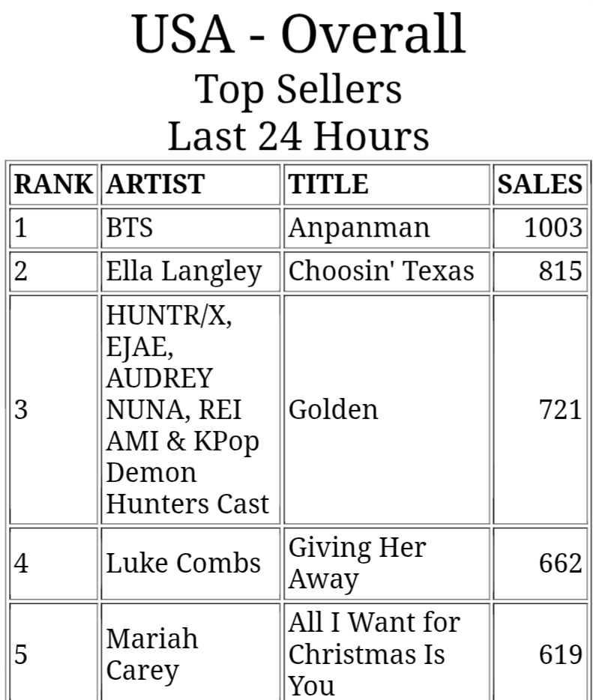Viewport: 593px width, 700px height.
Task: Click the Giving Her Away title
Action: [x=356, y=563]
